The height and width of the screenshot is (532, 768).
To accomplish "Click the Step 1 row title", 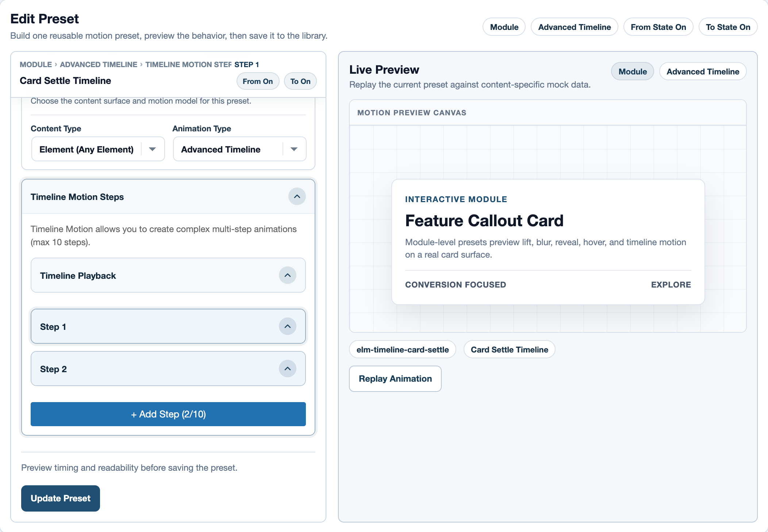I will pyautogui.click(x=53, y=327).
